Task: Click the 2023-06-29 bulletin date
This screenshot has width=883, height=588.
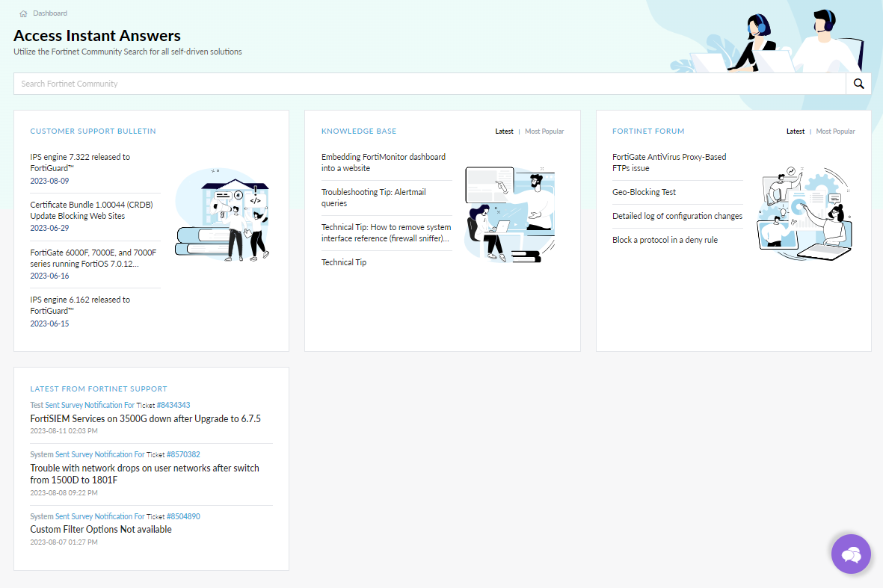Action: 49,229
